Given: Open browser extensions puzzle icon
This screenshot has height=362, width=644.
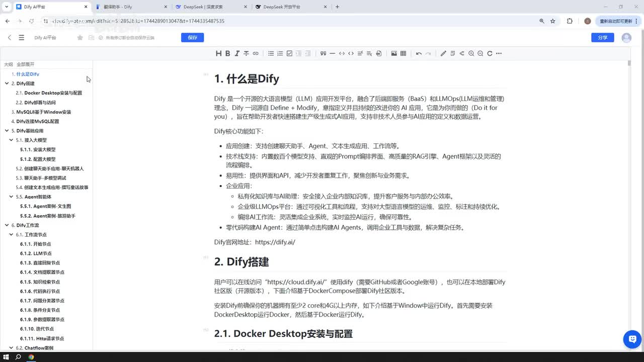Looking at the screenshot, I should pos(570,21).
